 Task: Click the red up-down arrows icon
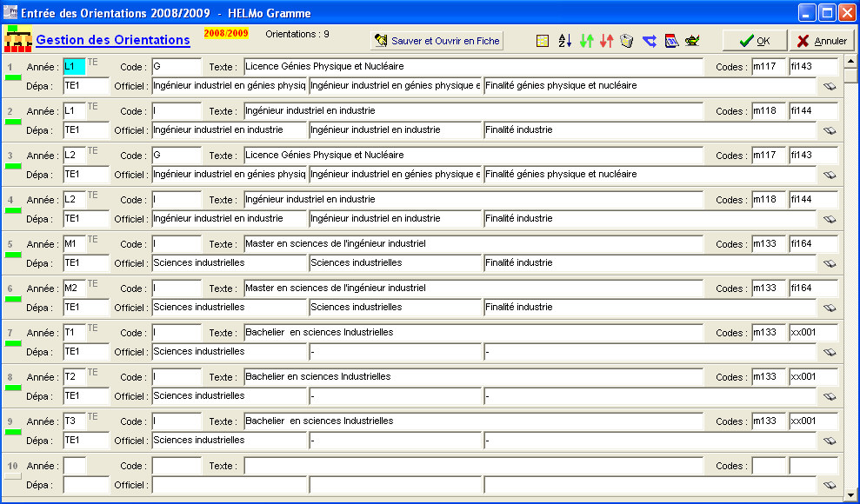606,41
